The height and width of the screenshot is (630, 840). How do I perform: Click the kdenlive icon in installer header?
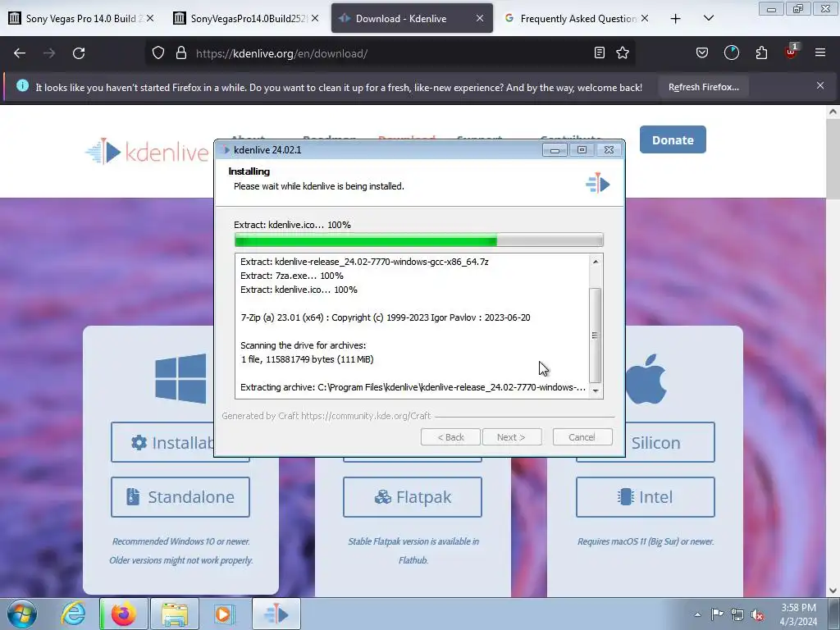(x=597, y=184)
